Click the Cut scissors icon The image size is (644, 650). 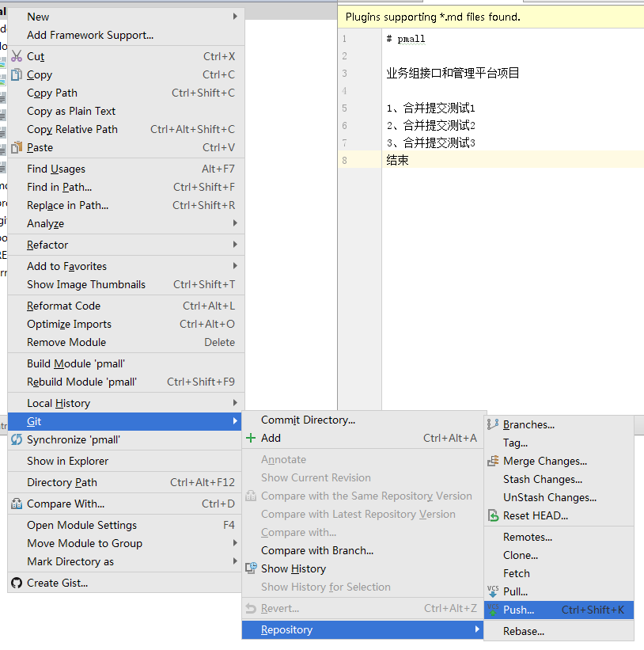click(17, 56)
